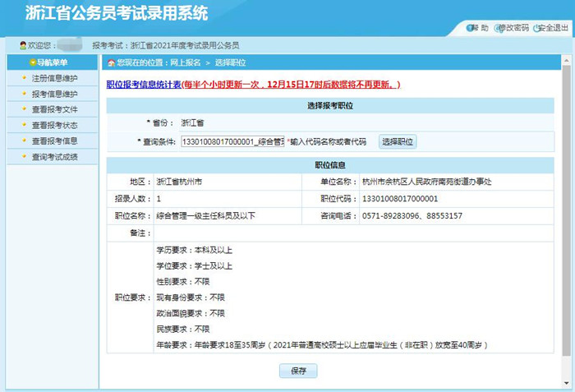The height and width of the screenshot is (392, 575).
Task: Open 查看报考状态 menu item
Action: 55,125
